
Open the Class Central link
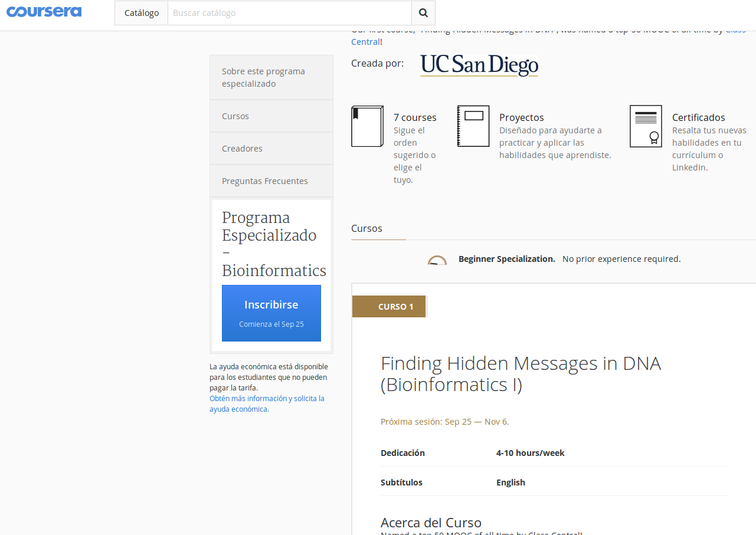click(x=366, y=41)
